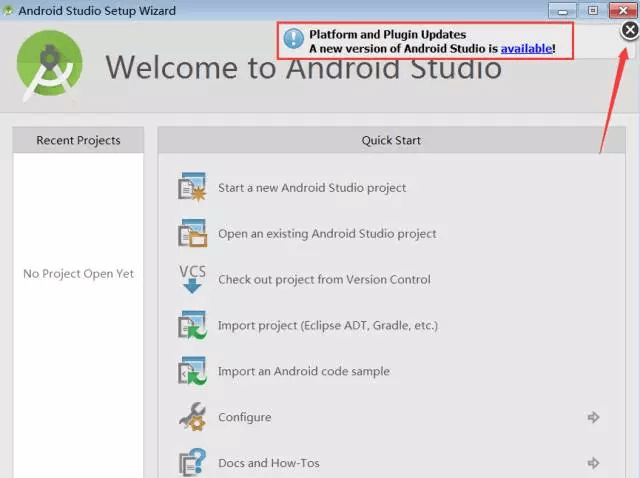Close the Setup Wizard window
The image size is (640, 478).
click(x=623, y=11)
